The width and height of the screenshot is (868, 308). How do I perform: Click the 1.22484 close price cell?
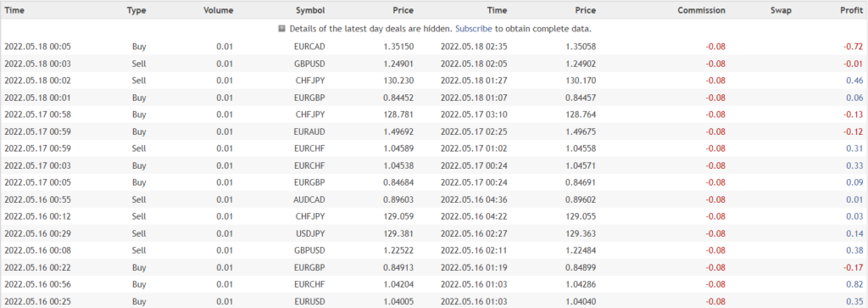pyautogui.click(x=581, y=251)
